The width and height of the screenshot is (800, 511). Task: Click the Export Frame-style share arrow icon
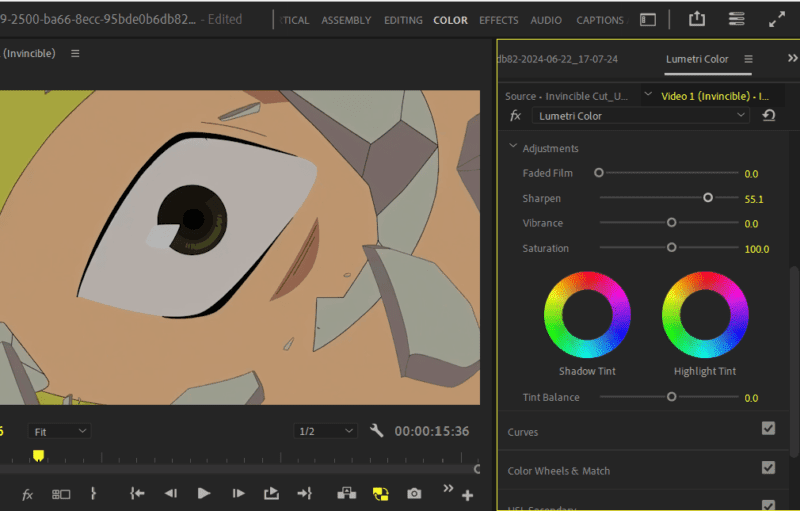pos(271,493)
